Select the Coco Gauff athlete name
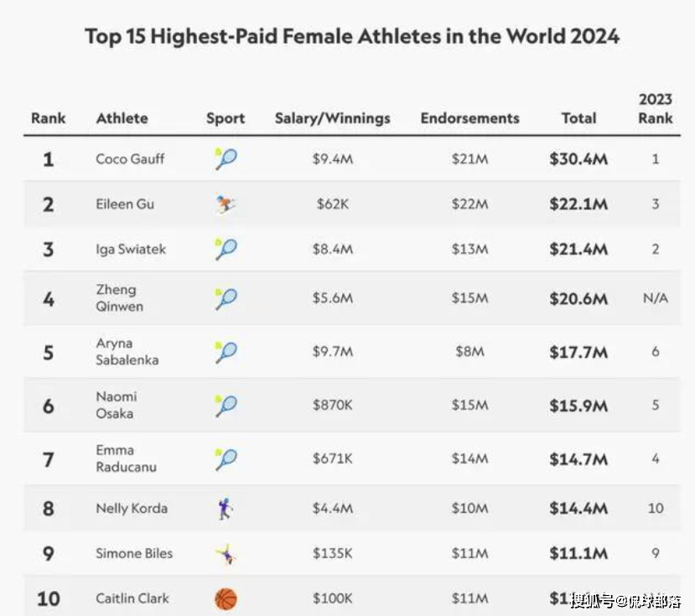Screen dimensions: 695x616 click(x=130, y=158)
